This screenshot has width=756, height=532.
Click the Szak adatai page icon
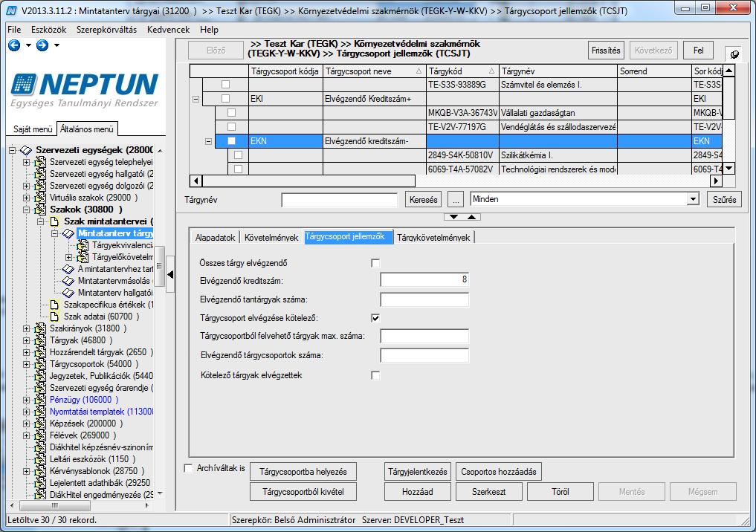[54, 317]
